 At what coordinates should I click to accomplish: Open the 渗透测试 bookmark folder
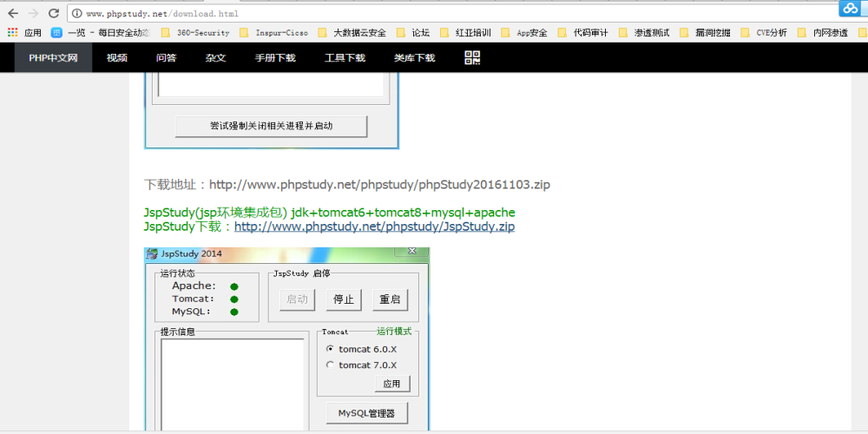point(644,33)
